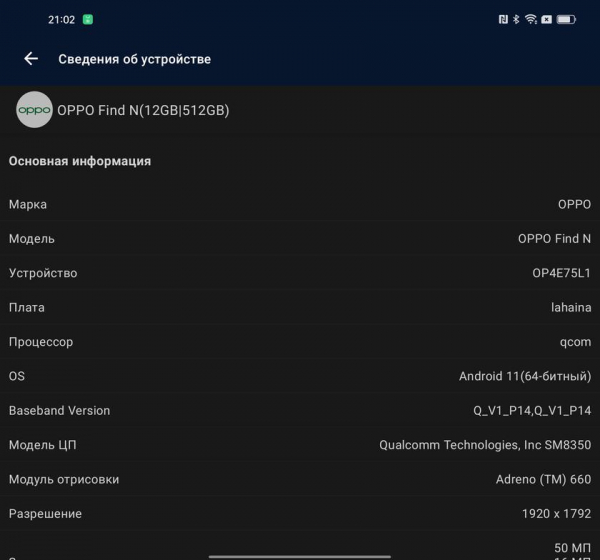Select the board value 'lahaina'
The height and width of the screenshot is (560, 600).
click(x=571, y=307)
